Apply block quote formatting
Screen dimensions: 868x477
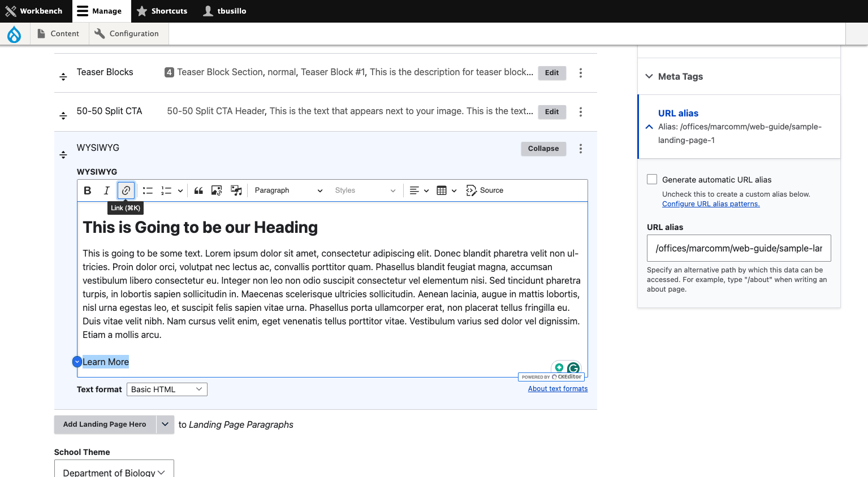198,190
